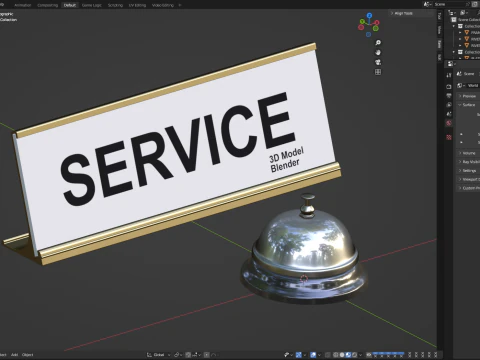Toggle viewport gizmos button
480x360 pixels.
(299, 355)
